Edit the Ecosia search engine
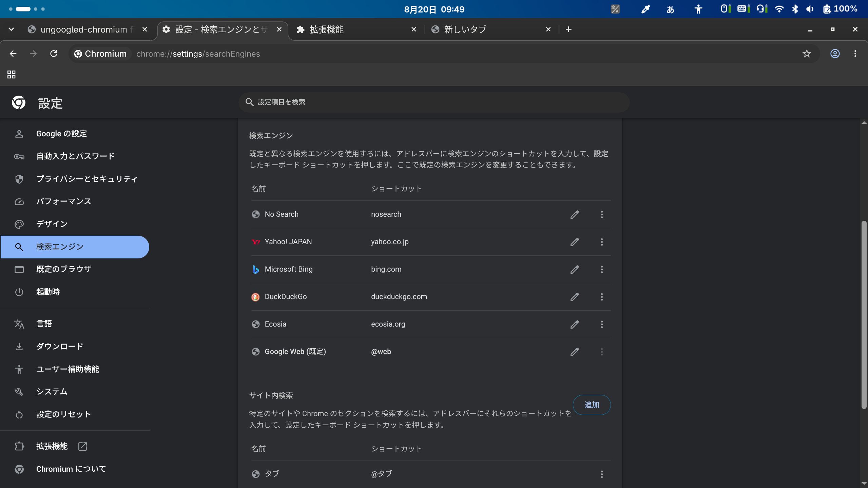 (x=574, y=324)
